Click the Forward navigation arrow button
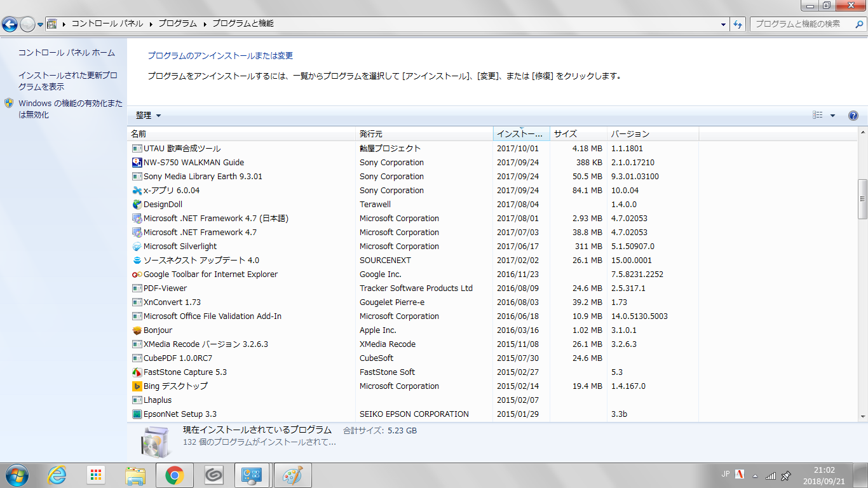Viewport: 868px width, 488px height. tap(27, 24)
